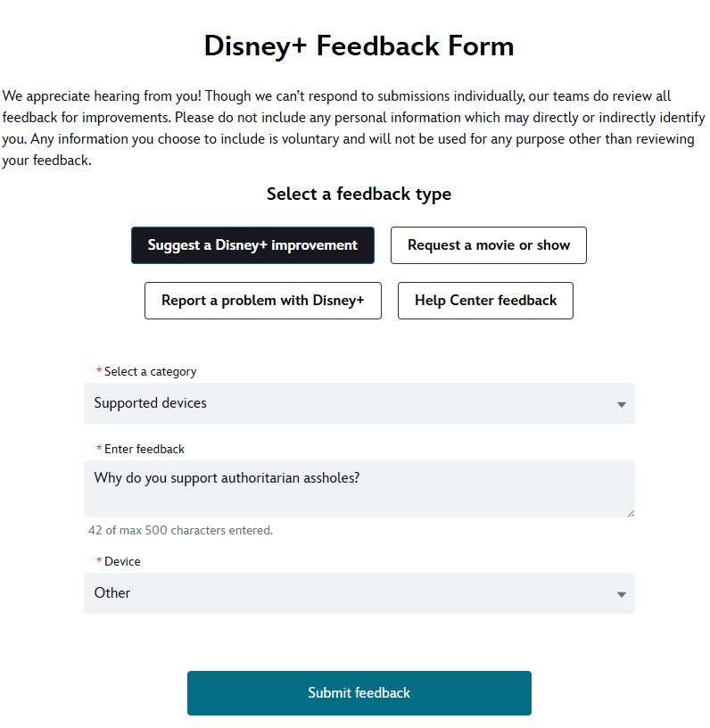Click the 'Disney+ Feedback Form' heading
This screenshot has height=728, width=710.
pos(359,45)
